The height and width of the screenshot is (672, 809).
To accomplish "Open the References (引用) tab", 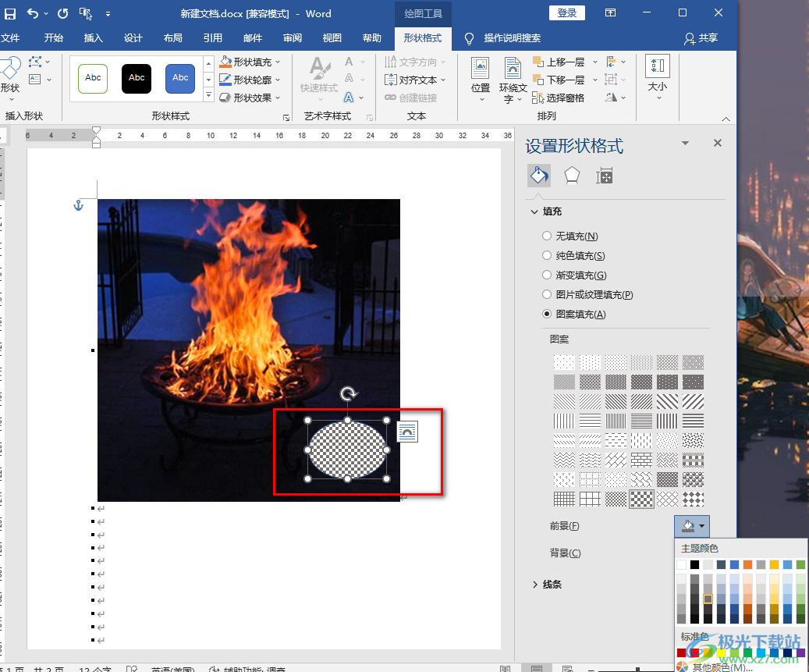I will coord(212,38).
